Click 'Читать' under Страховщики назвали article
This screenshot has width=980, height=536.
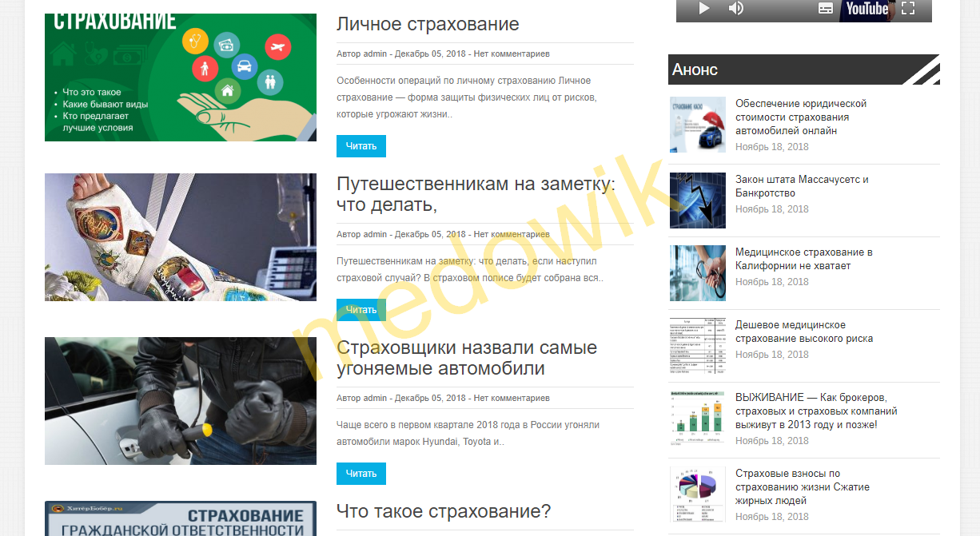[361, 474]
